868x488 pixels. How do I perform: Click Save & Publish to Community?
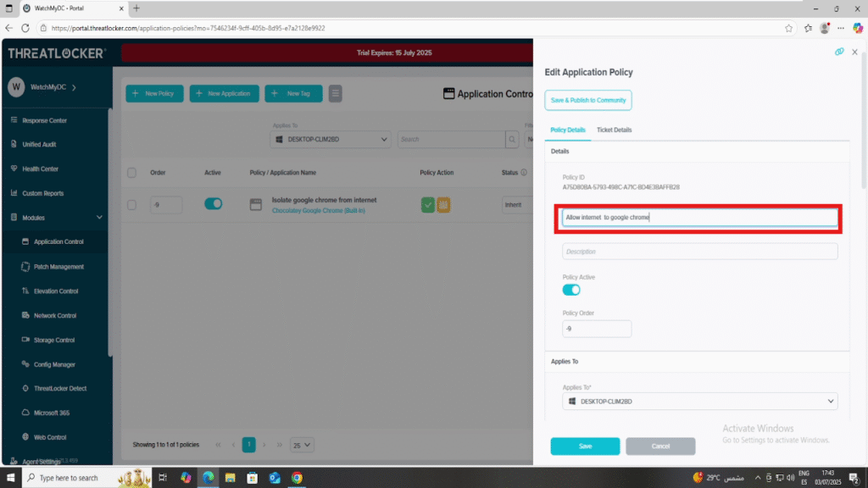[588, 100]
